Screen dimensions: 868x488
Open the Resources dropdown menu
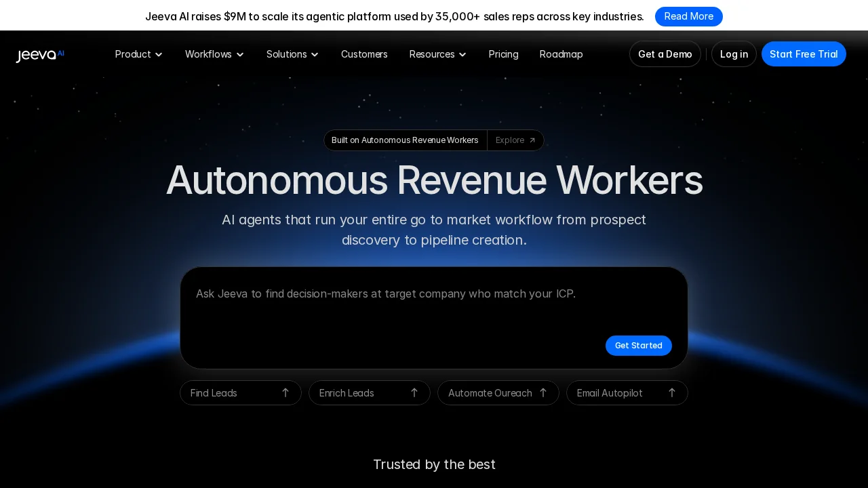(437, 54)
